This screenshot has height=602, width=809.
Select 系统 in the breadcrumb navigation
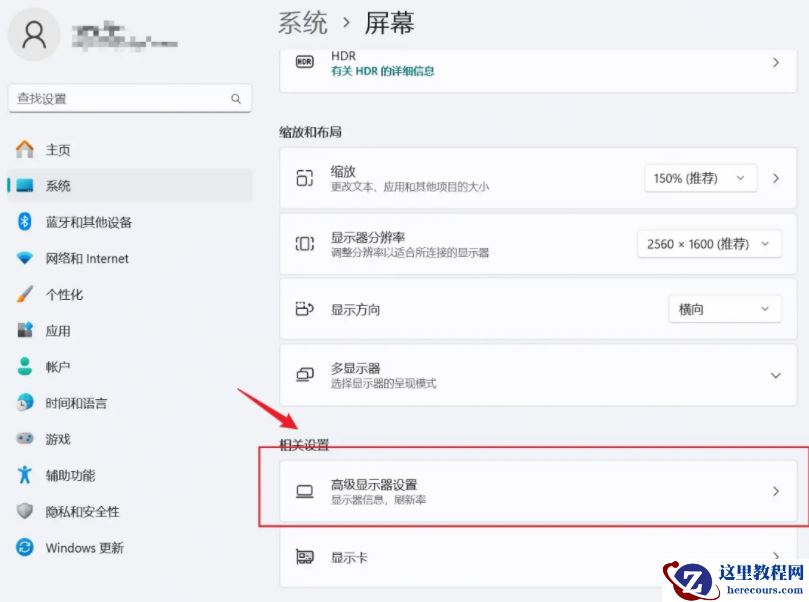tap(302, 22)
